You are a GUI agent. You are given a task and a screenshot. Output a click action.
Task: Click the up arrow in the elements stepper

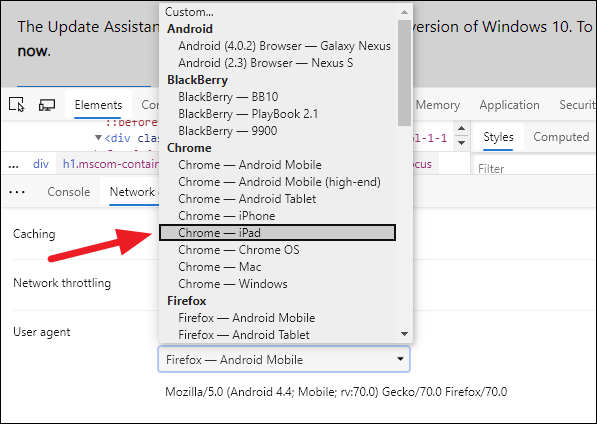click(x=461, y=128)
